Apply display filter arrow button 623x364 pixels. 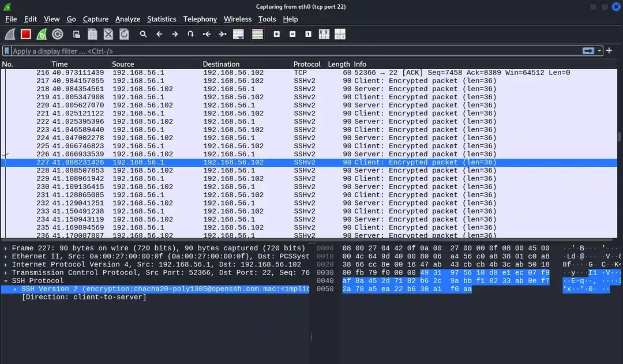point(588,51)
